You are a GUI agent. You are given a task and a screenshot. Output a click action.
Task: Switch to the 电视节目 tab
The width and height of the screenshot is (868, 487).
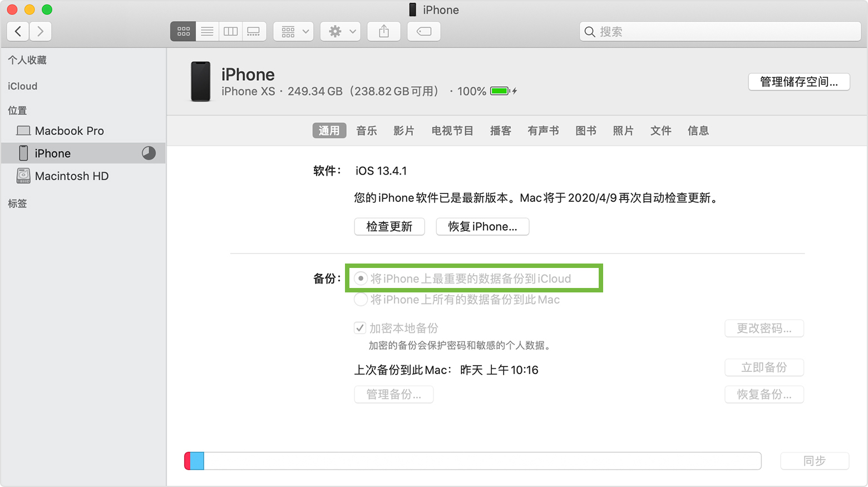[452, 131]
